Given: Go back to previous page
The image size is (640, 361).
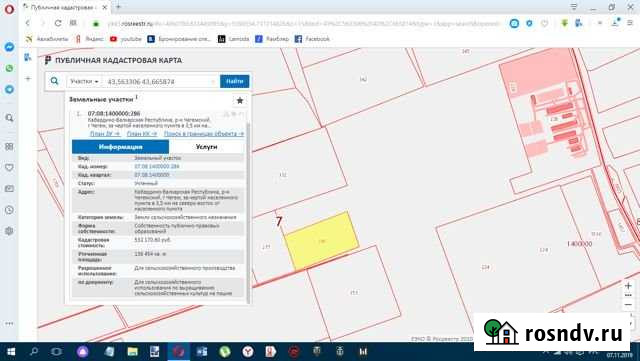Looking at the screenshot, I should pos(28,23).
